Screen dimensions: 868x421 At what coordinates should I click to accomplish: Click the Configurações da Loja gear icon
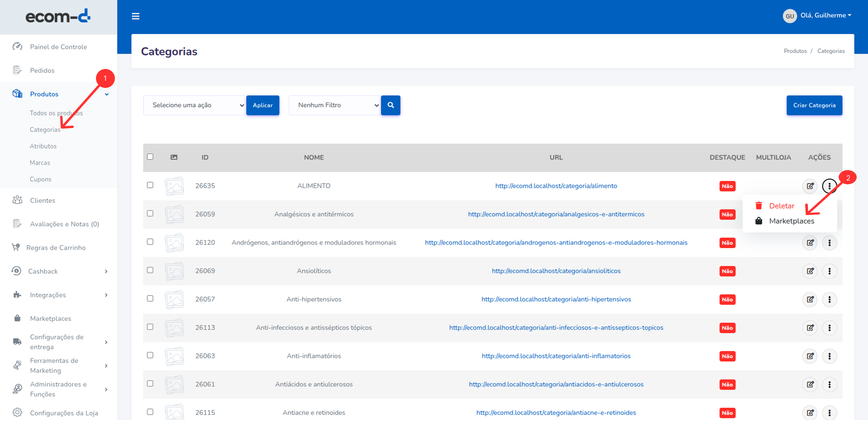[x=17, y=412]
